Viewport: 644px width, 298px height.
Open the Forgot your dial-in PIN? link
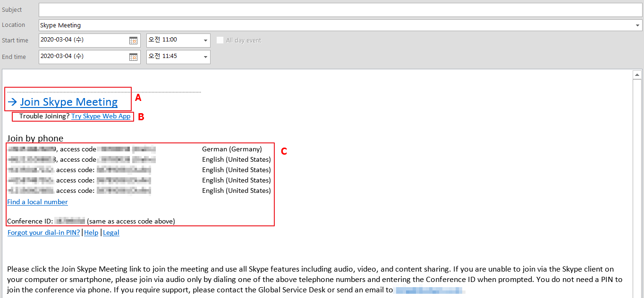44,232
